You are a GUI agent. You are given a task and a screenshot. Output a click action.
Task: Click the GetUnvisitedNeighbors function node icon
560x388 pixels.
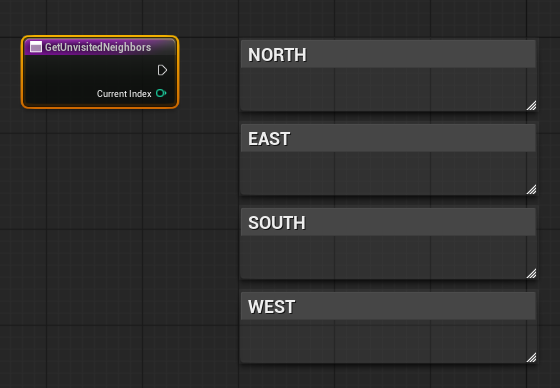pos(36,47)
